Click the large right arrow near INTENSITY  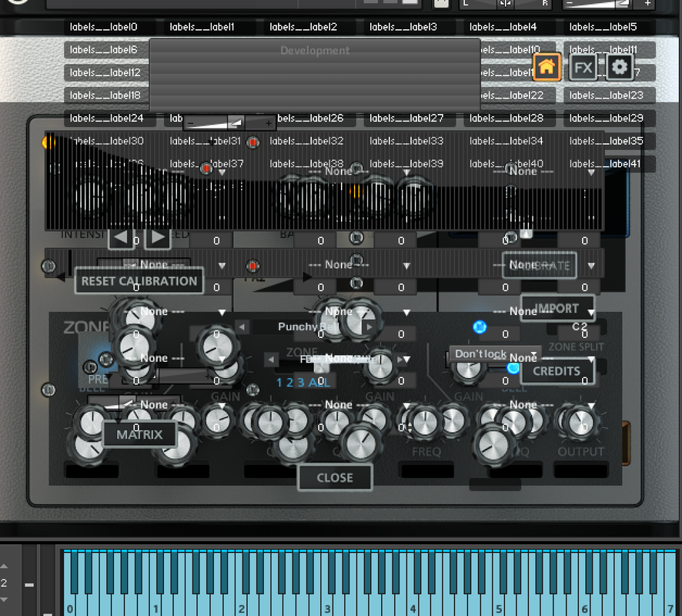pyautogui.click(x=158, y=237)
